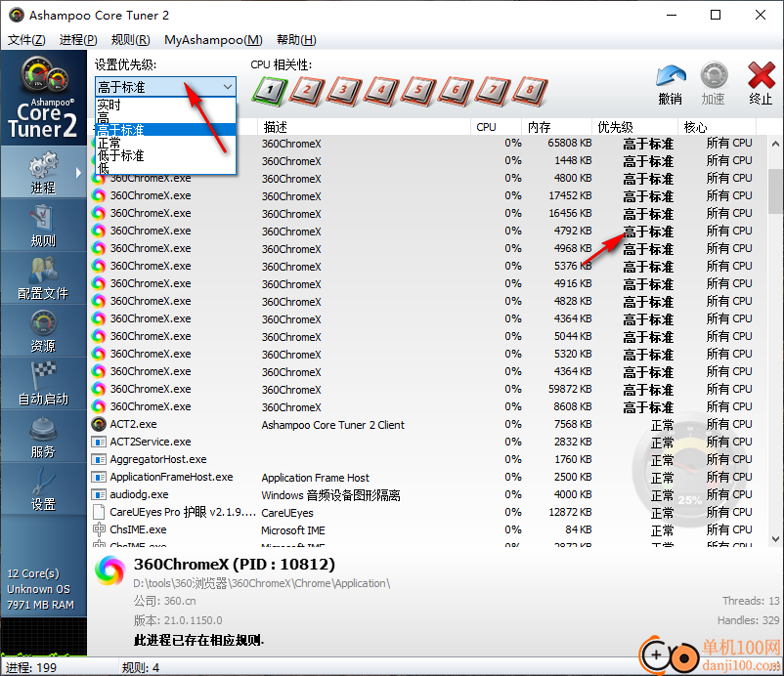Click the 12872 KB memory value
This screenshot has width=784, height=676.
point(570,512)
